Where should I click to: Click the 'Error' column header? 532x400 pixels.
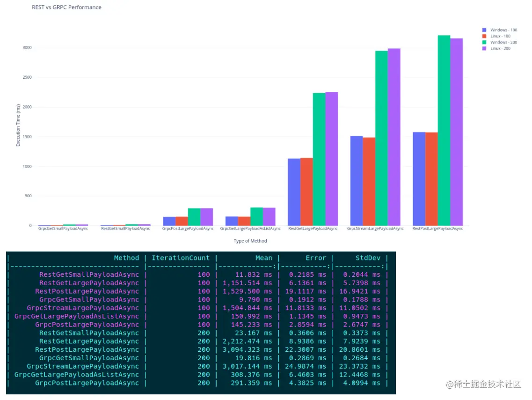point(316,258)
